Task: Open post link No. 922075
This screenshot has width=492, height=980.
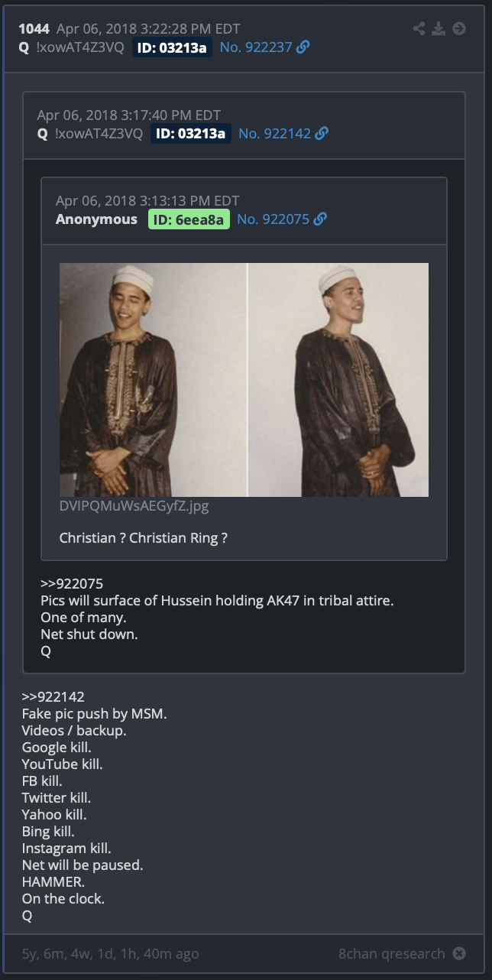Action: pos(273,219)
